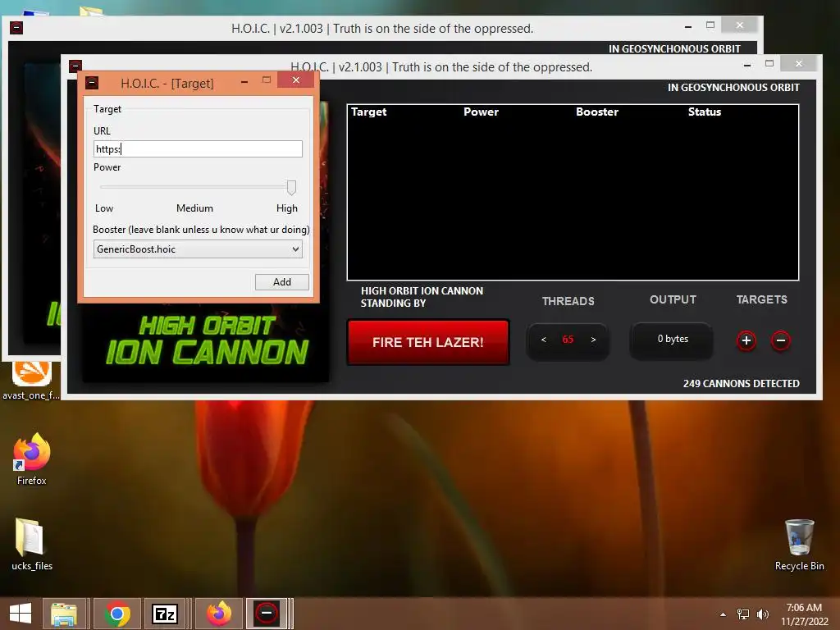Click the Add button in Target dialog

tap(282, 282)
